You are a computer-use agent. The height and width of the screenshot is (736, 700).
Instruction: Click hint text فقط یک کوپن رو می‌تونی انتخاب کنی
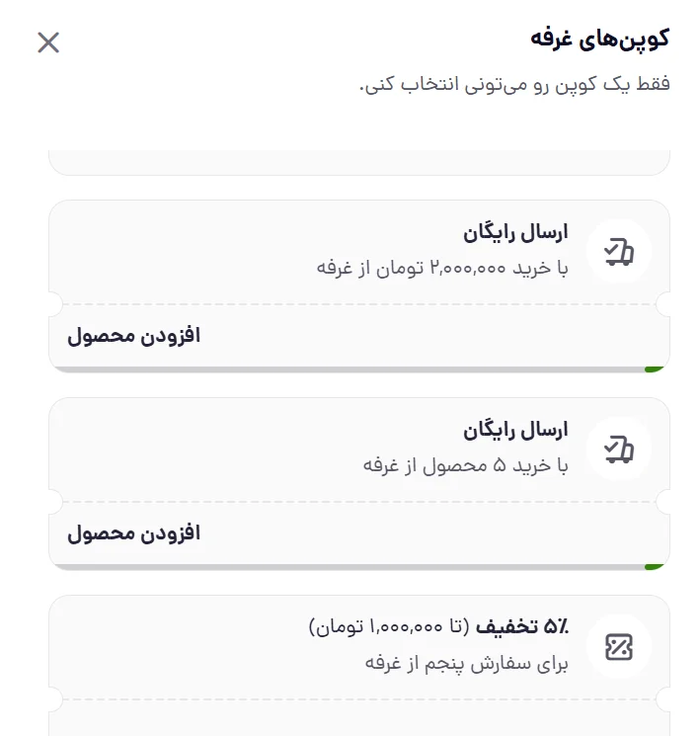pyautogui.click(x=513, y=84)
